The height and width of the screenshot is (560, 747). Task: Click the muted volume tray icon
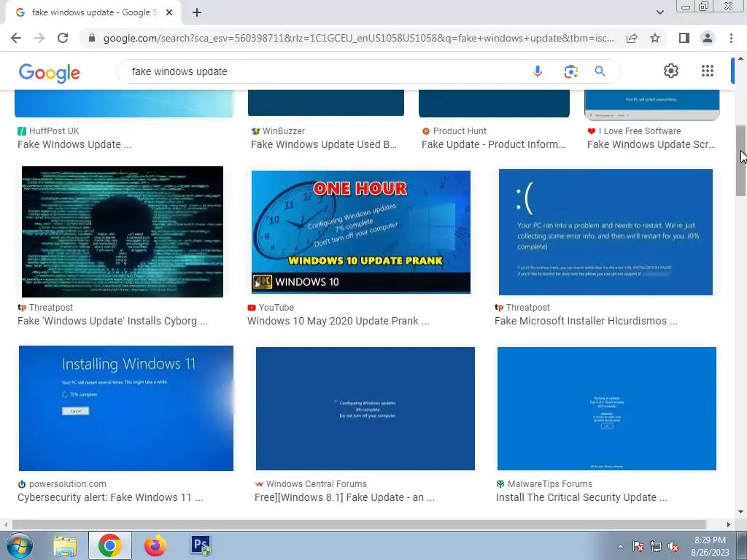point(673,546)
